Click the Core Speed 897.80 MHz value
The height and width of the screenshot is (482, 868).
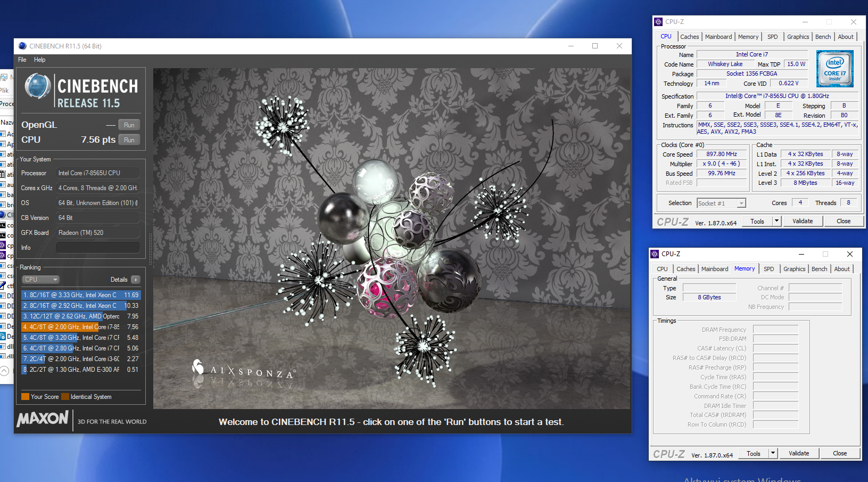point(722,154)
